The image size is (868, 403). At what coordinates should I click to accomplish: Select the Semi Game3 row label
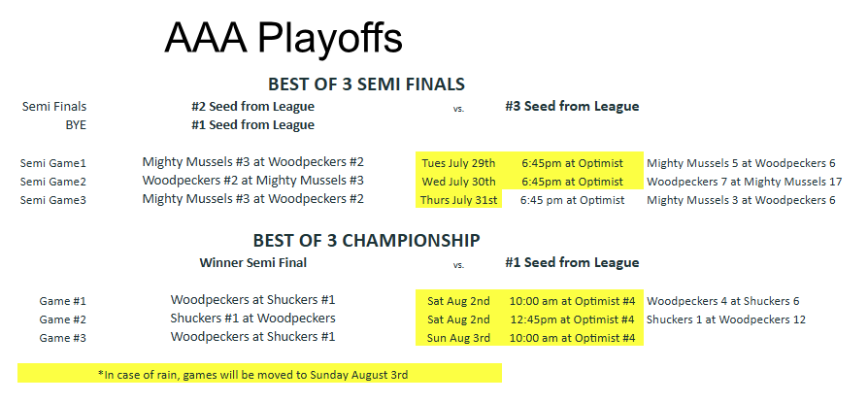coord(53,200)
